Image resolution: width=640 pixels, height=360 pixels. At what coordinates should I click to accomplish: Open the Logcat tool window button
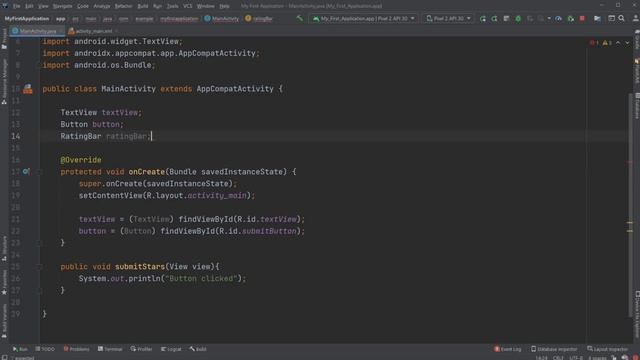point(171,349)
